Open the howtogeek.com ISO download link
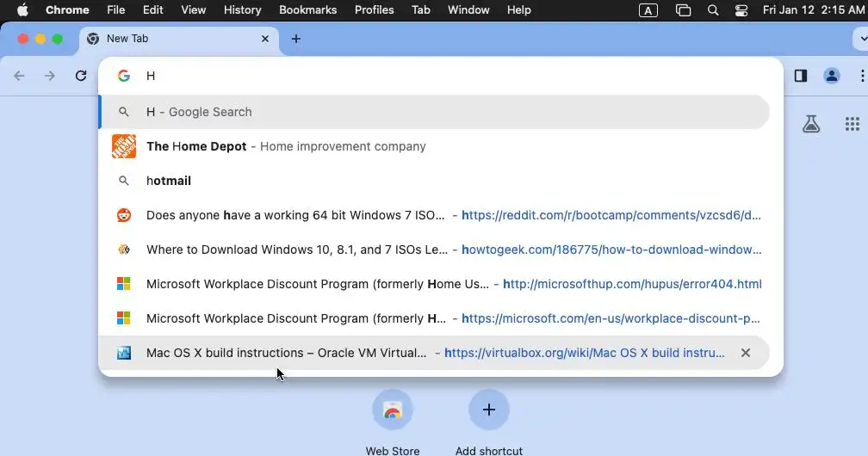 (611, 250)
